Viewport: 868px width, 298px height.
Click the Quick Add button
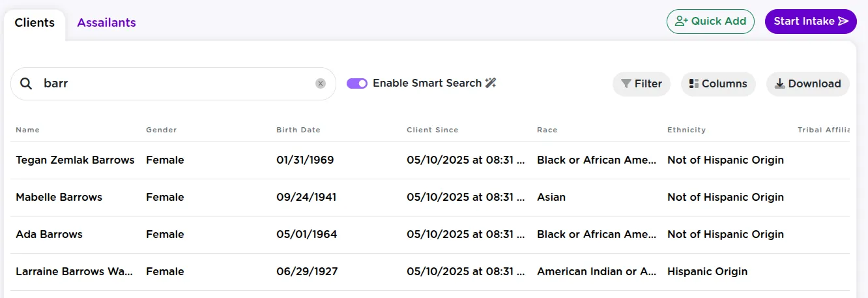pos(710,21)
